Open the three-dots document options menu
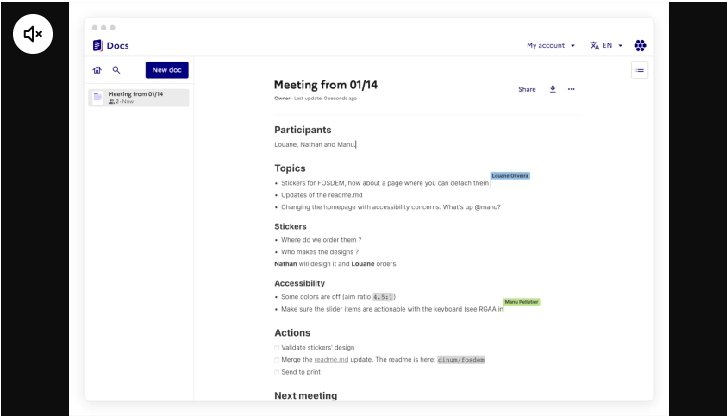 (x=571, y=89)
